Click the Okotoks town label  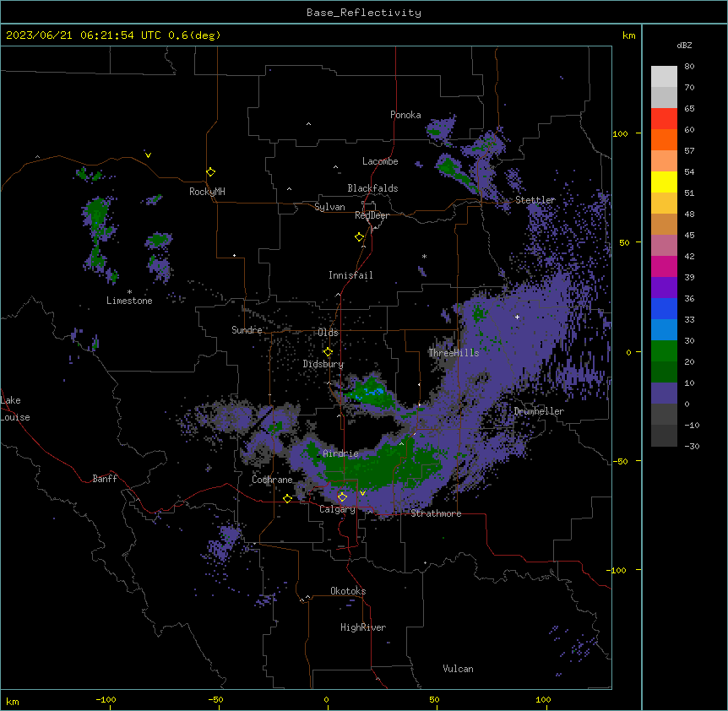pyautogui.click(x=348, y=591)
